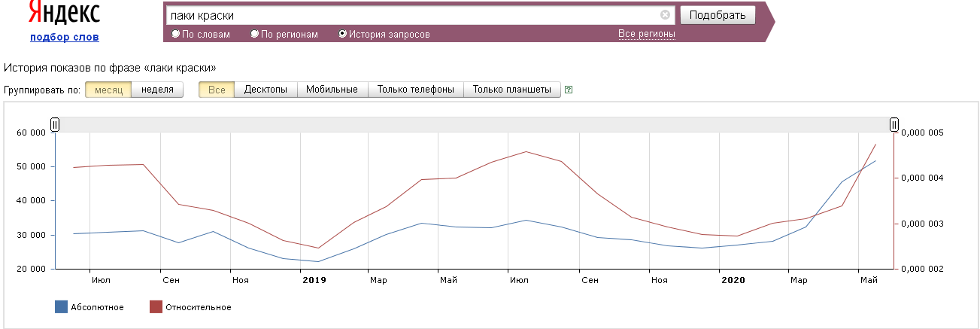Viewport: 980px width, 329px height.
Task: Click the Yandex logo
Action: click(x=64, y=13)
